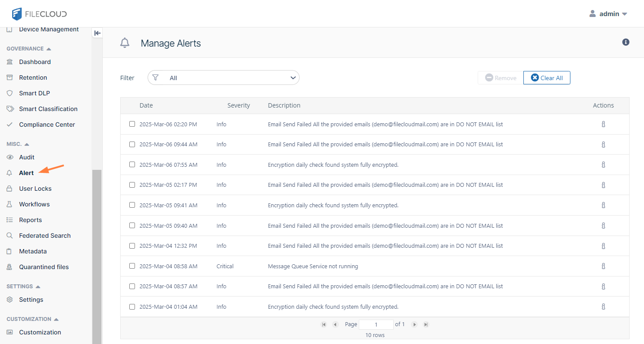Go to next page of alerts
Image resolution: width=644 pixels, height=344 pixels.
[x=415, y=324]
